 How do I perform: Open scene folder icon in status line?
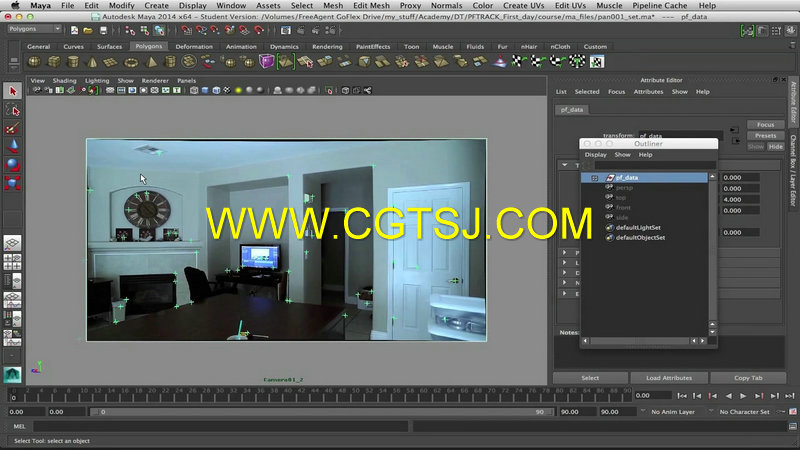point(88,31)
